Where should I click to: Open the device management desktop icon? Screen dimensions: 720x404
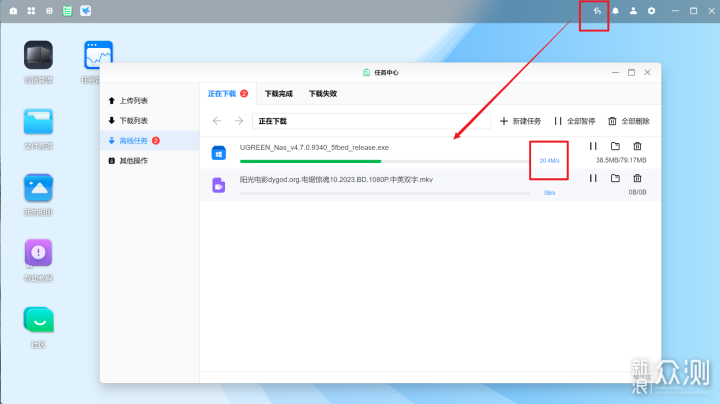click(39, 55)
